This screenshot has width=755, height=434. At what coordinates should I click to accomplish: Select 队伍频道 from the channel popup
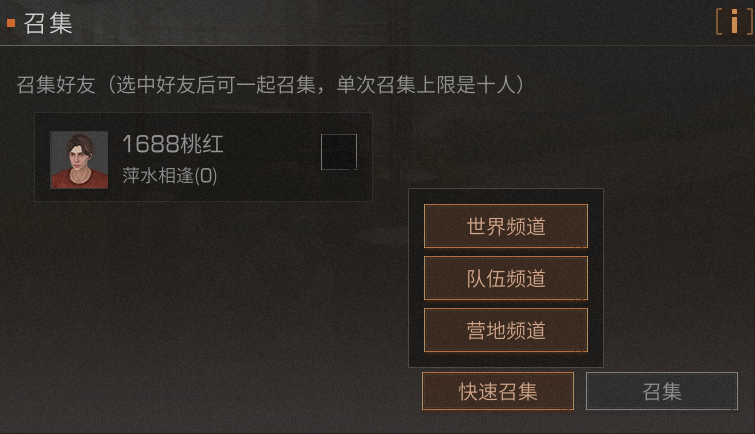506,278
